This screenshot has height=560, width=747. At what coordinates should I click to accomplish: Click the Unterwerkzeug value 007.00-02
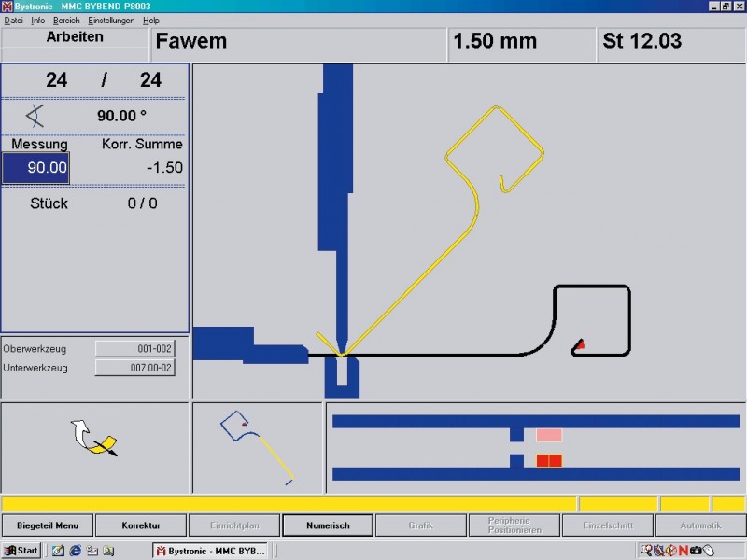click(x=135, y=367)
